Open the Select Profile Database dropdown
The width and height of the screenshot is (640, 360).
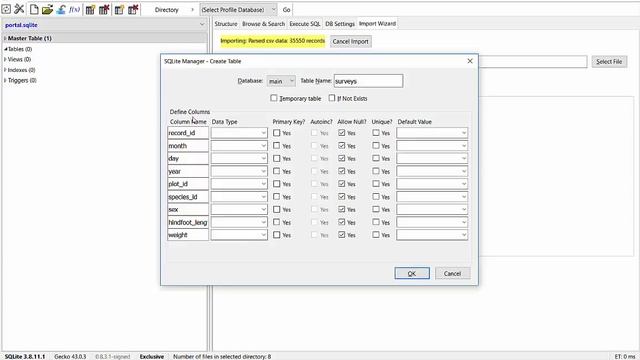tap(238, 9)
